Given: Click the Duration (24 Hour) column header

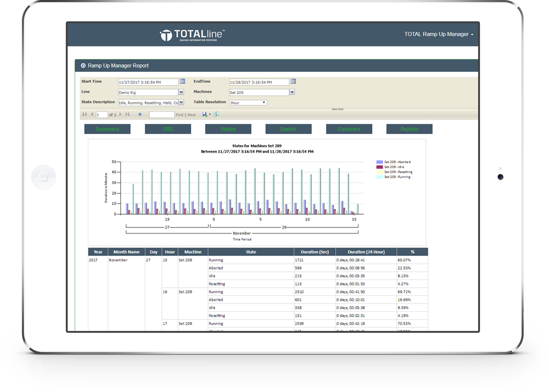Looking at the screenshot, I should pos(366,252).
